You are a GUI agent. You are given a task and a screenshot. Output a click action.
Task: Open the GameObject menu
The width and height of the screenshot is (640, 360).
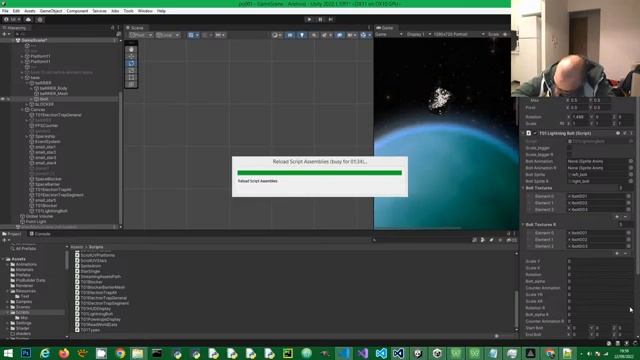51,11
